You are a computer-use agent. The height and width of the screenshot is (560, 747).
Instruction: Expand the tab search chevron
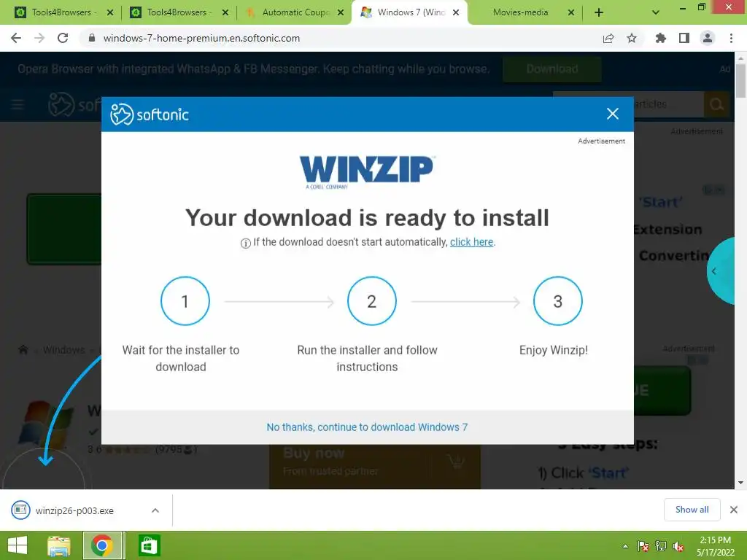pos(656,12)
